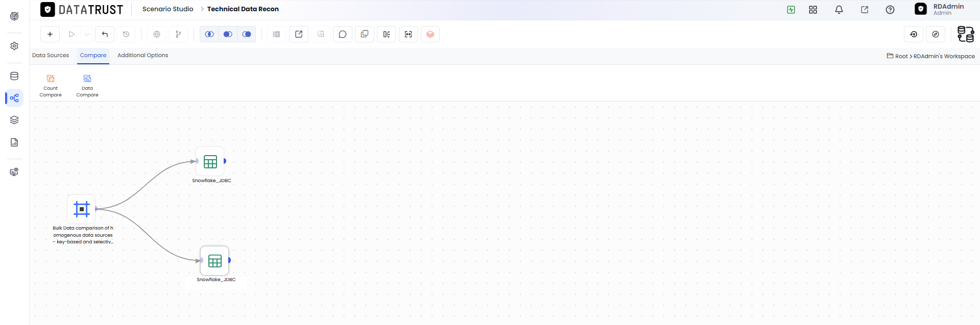Open the apps grid icon in header
Screen dimensions: 980x325
pyautogui.click(x=813, y=10)
